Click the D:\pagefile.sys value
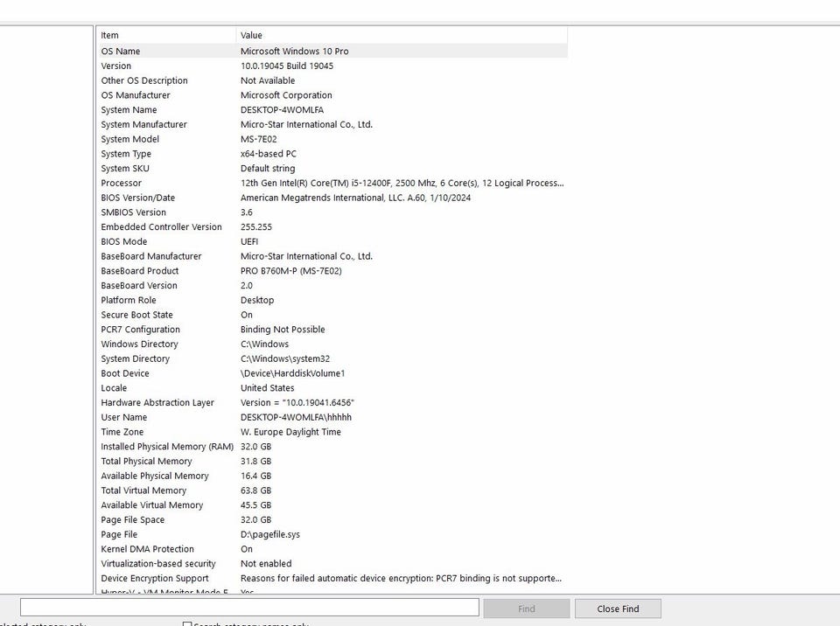The height and width of the screenshot is (626, 840). (270, 534)
